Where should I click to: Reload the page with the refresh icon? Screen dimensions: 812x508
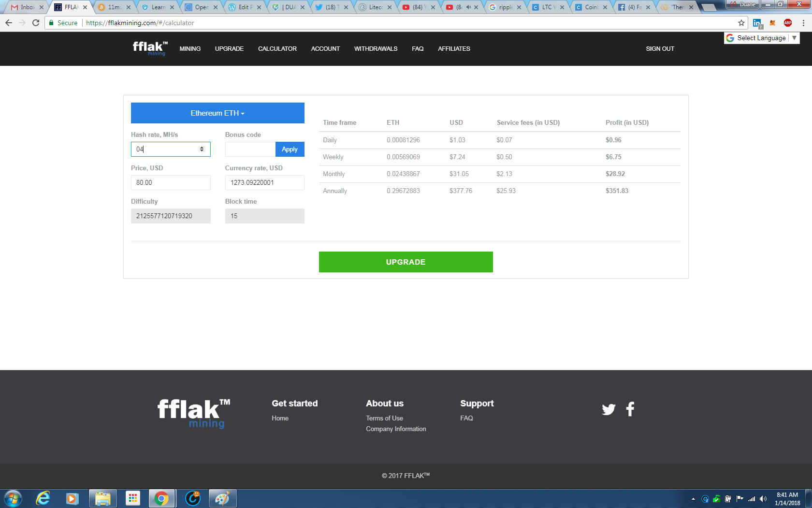(x=35, y=23)
